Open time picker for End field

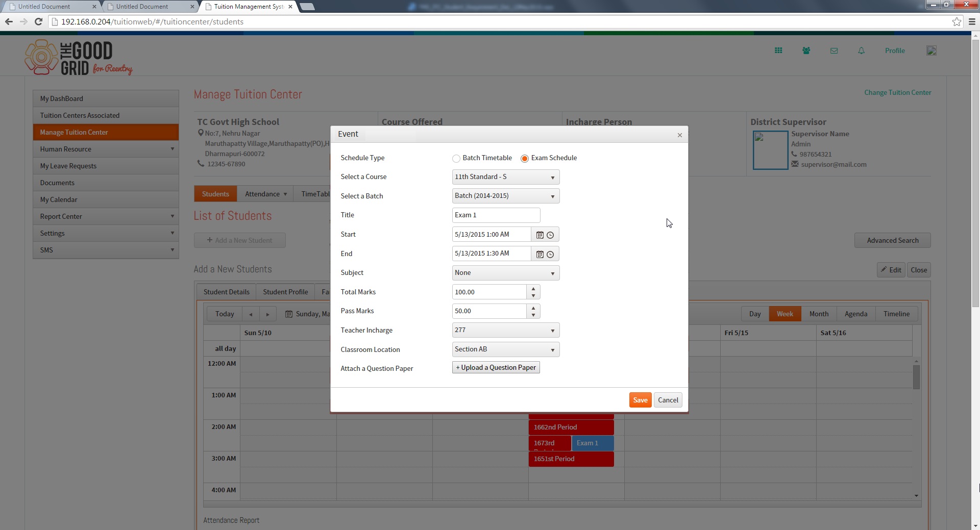coord(550,255)
